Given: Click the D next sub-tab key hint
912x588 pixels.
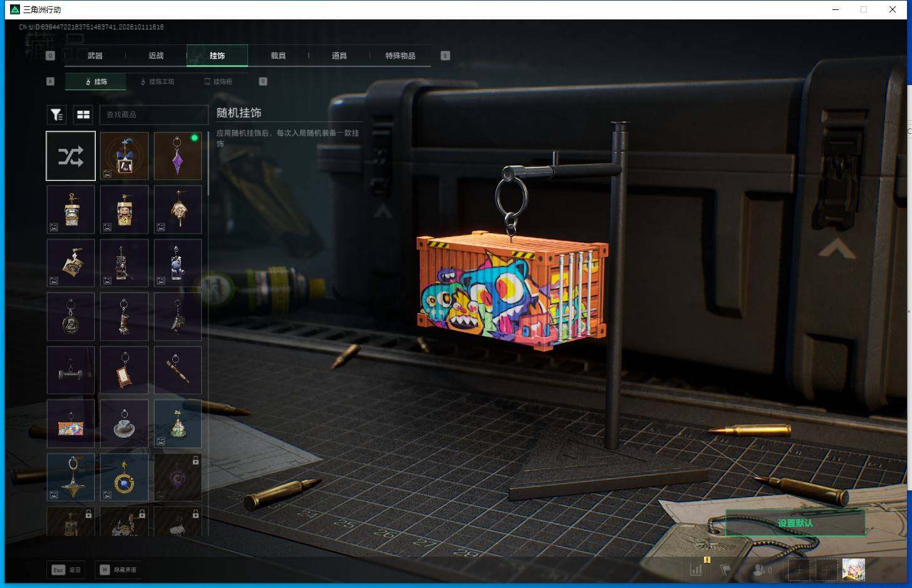Looking at the screenshot, I should tap(263, 81).
